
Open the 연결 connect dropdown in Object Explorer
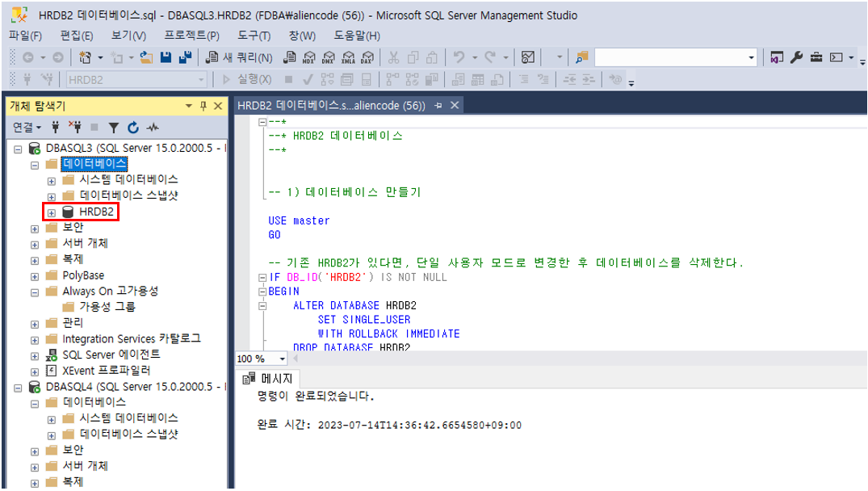(27, 128)
